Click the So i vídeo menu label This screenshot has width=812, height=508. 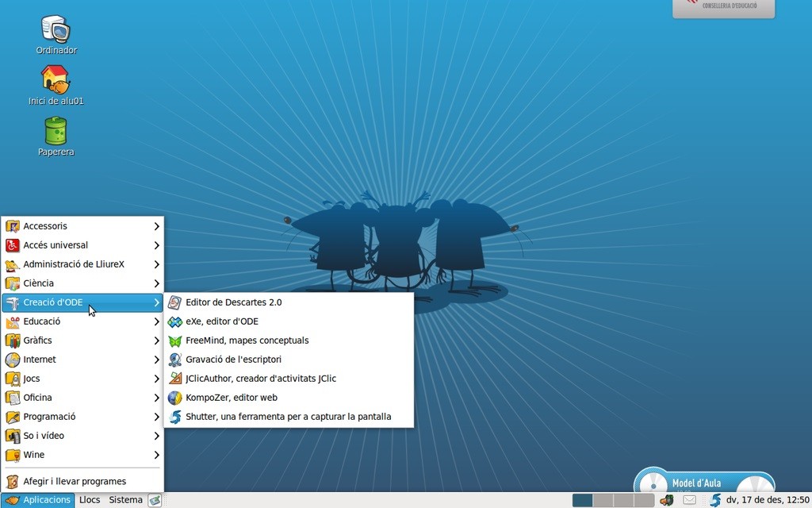click(x=44, y=436)
